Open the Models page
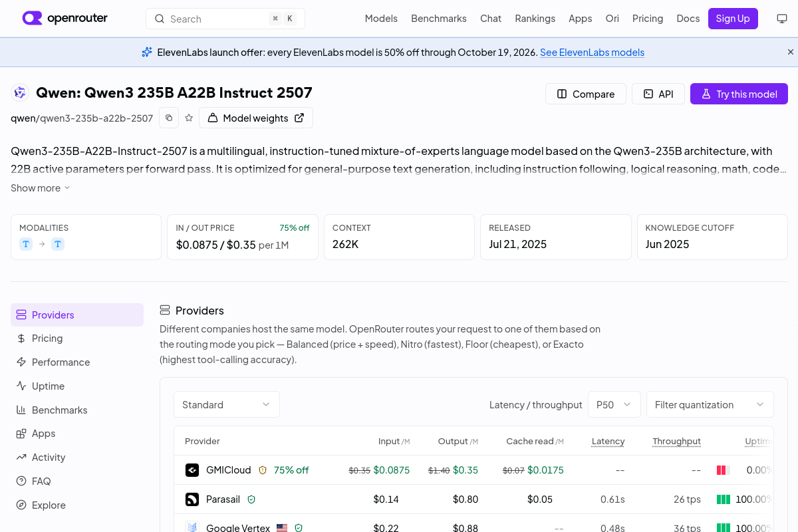 381,19
